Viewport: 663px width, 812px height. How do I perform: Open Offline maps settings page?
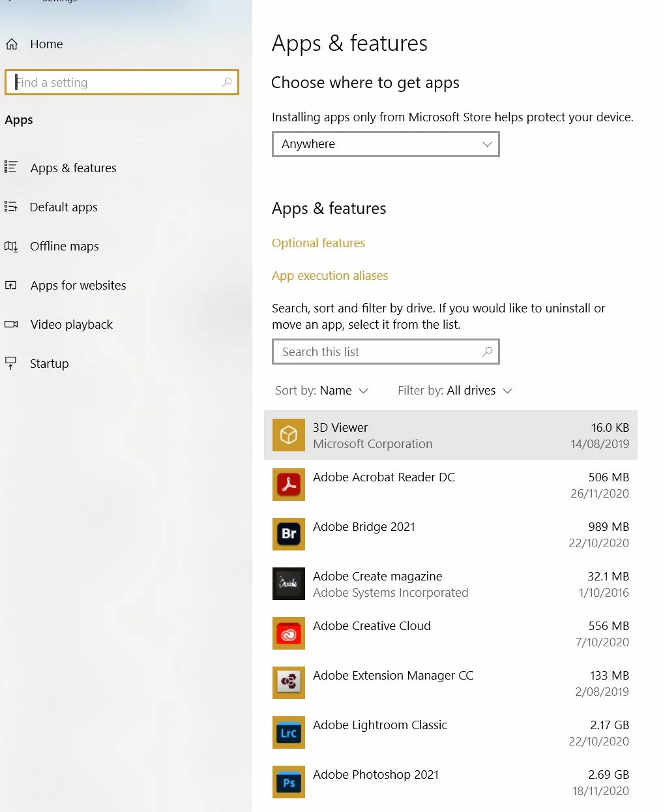pos(65,246)
